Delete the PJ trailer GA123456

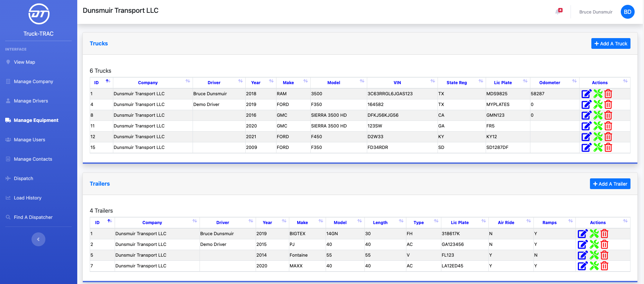coord(605,244)
